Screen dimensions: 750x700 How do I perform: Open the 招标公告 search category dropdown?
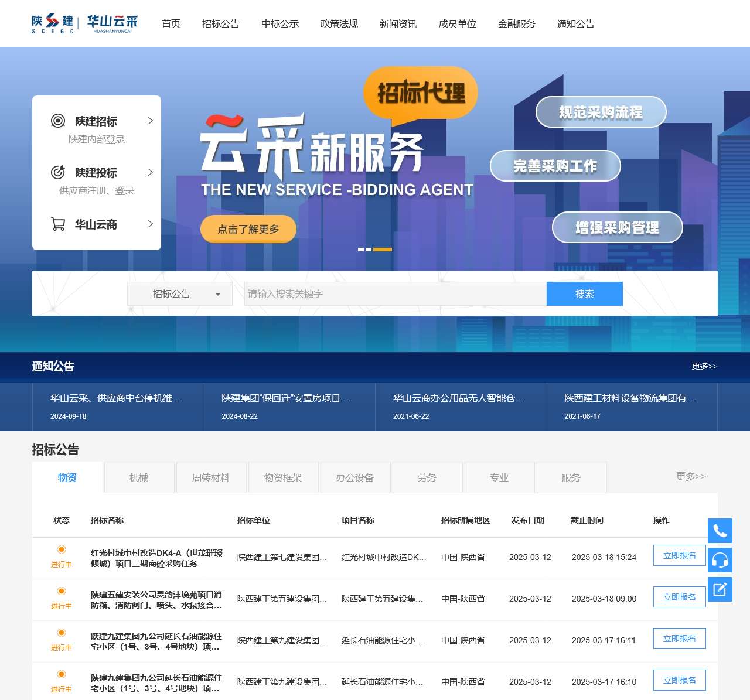pyautogui.click(x=180, y=293)
